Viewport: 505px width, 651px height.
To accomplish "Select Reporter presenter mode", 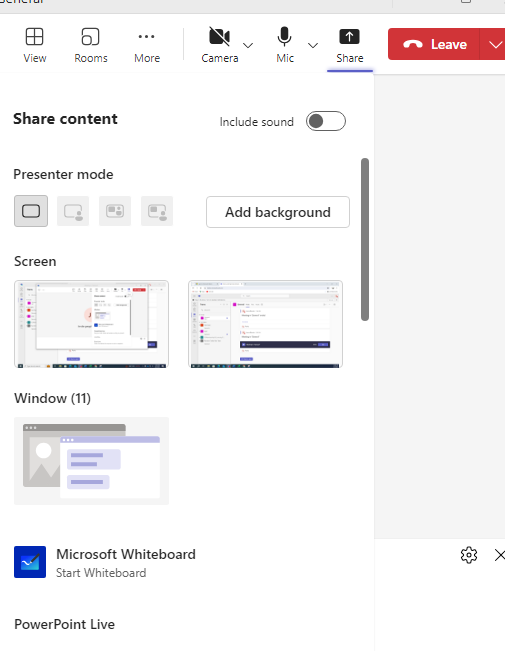I will 157,211.
